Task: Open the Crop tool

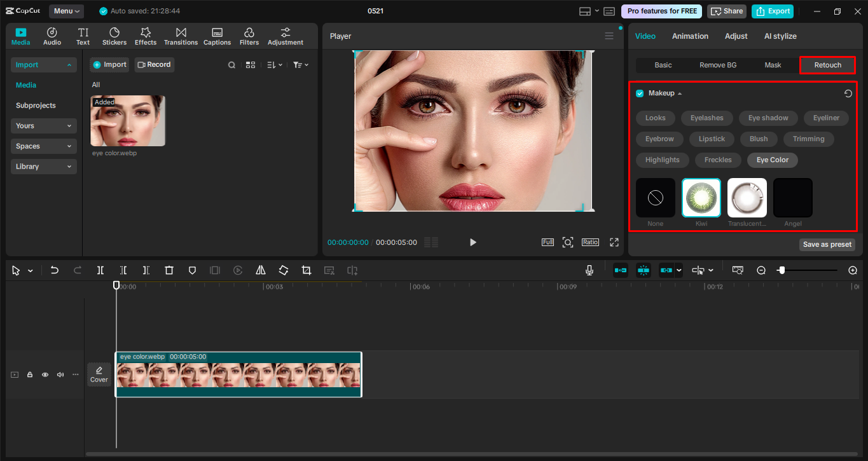Action: [x=306, y=270]
